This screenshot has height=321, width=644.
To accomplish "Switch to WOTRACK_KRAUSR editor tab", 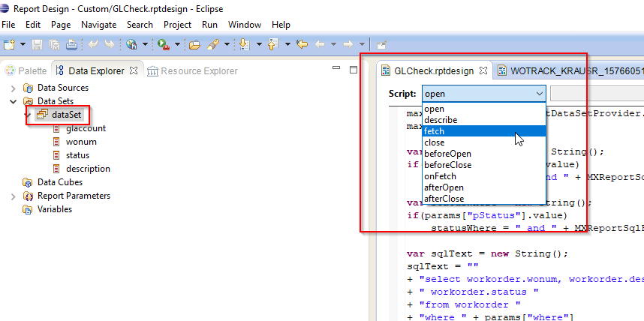I will (569, 71).
